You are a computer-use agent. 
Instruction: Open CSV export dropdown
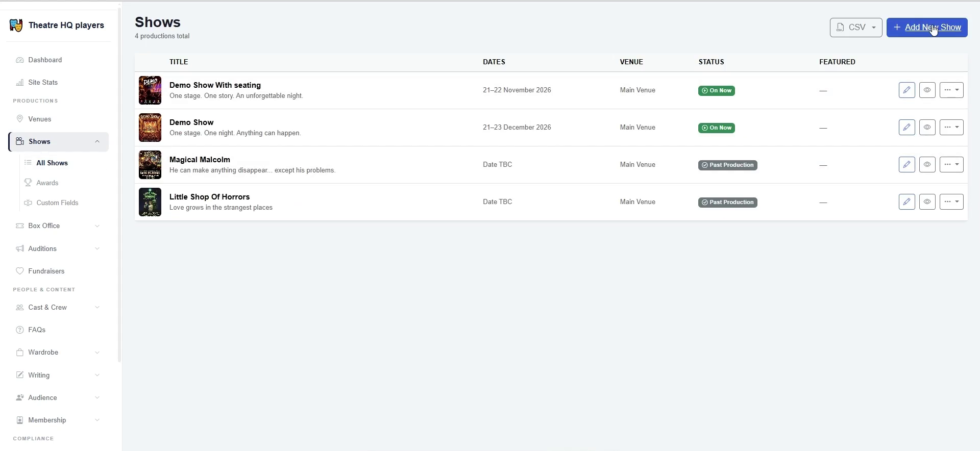click(x=856, y=28)
